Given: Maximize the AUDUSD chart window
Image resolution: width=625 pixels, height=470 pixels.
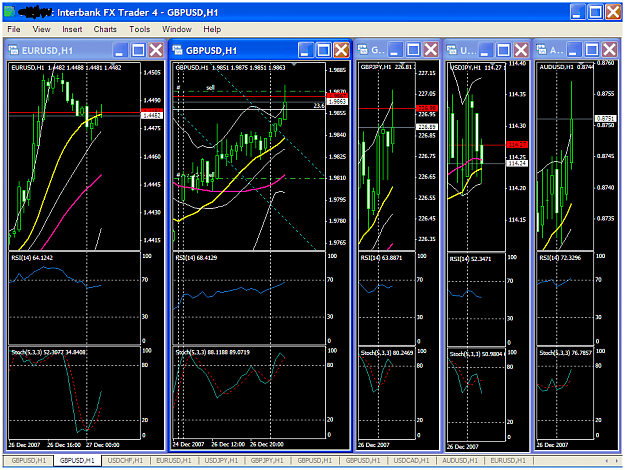Looking at the screenshot, I should [592, 50].
